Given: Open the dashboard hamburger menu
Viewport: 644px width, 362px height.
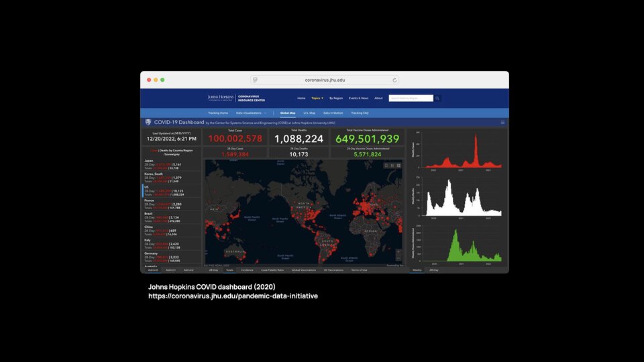Looking at the screenshot, I should [502, 122].
